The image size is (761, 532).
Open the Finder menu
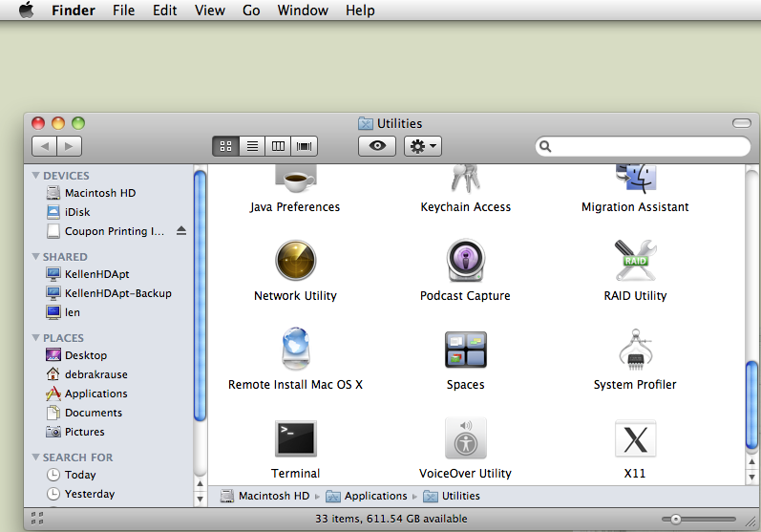(74, 11)
